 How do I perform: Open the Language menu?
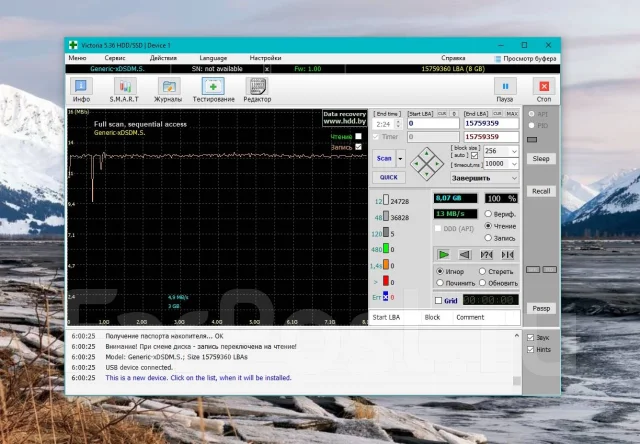pos(213,58)
